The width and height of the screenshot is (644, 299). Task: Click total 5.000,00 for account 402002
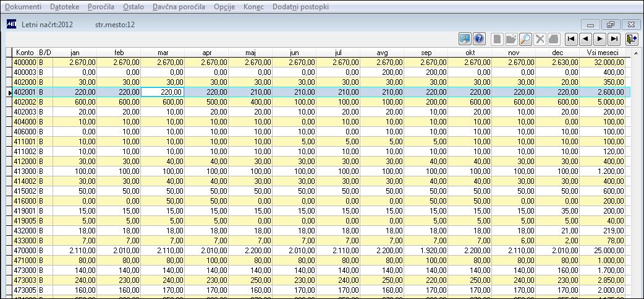602,102
